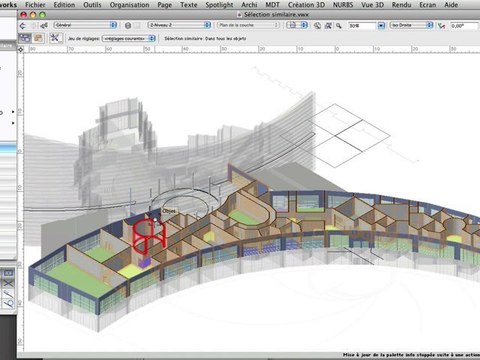Expand the Général class dropdown
480x360 pixels.
tap(85, 25)
